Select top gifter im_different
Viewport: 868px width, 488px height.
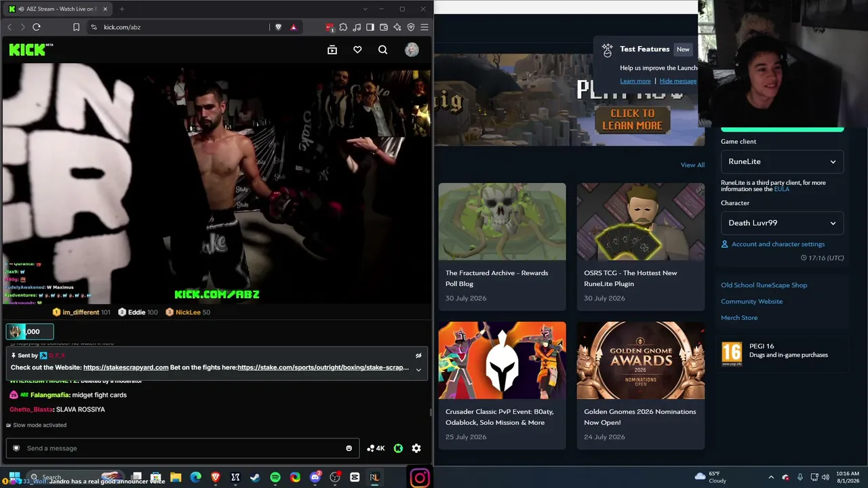(x=81, y=312)
